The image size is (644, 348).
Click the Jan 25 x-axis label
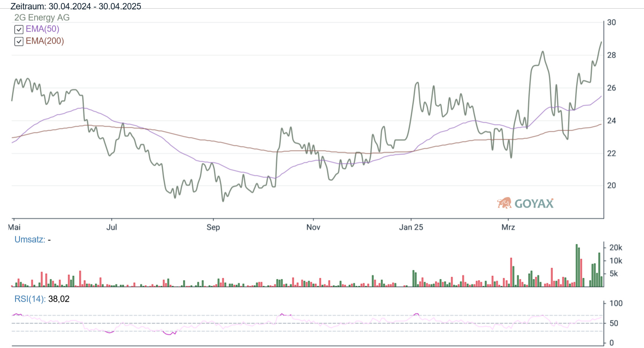(x=411, y=227)
